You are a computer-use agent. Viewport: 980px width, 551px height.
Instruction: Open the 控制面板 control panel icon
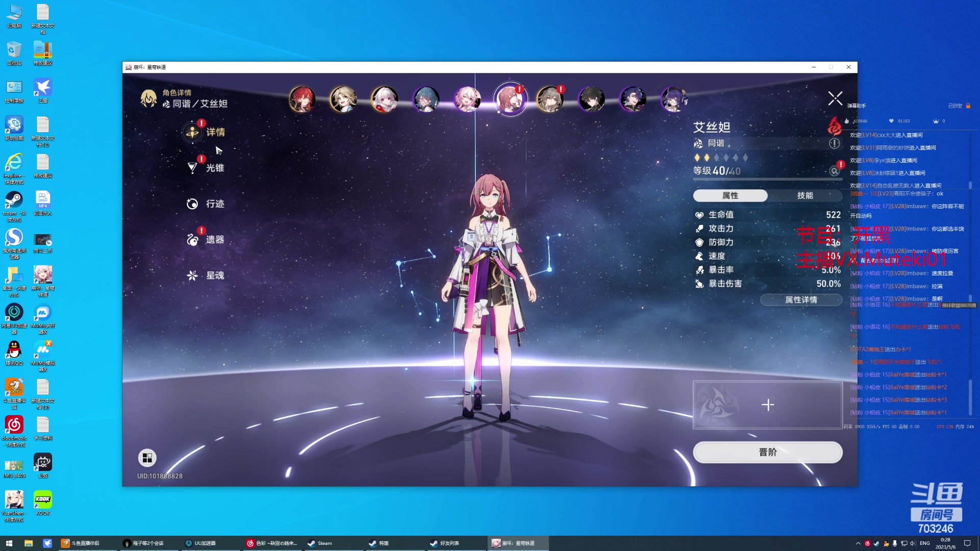pos(14,91)
